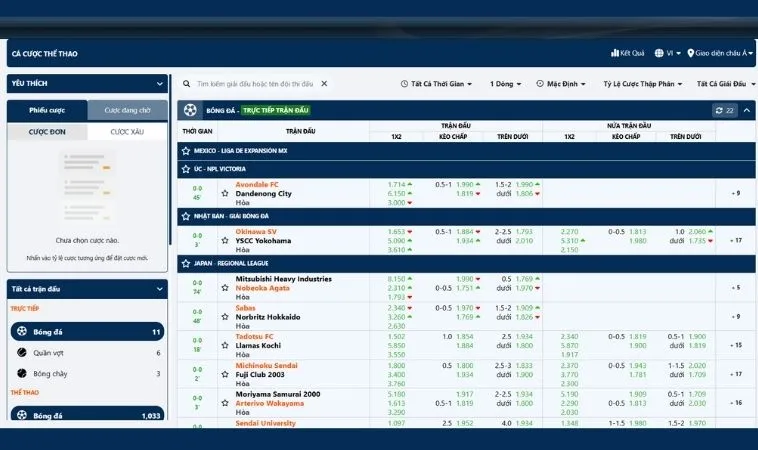The image size is (758, 450).
Task: Click the tennis ball icon for Quần vợt
Action: [22, 352]
